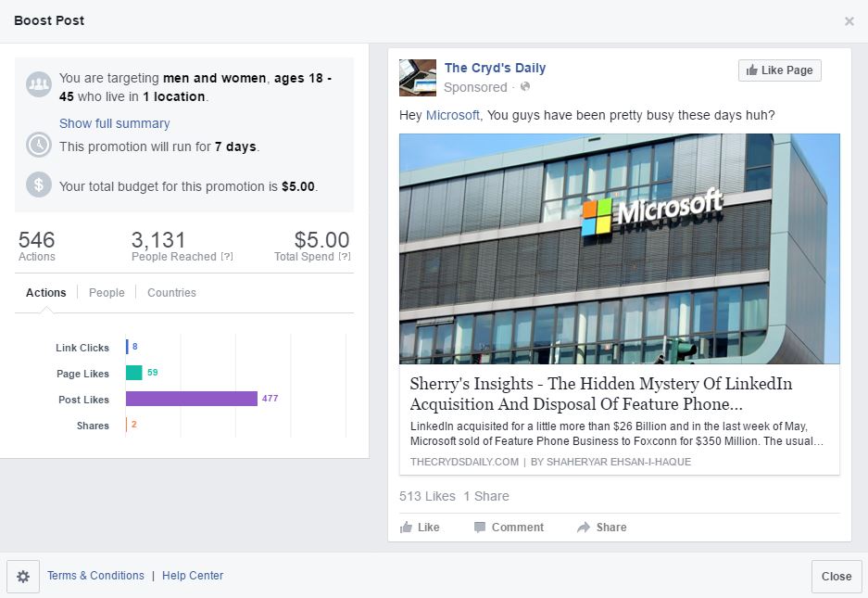Click the blue Link Clicks bar
This screenshot has width=868, height=598.
[127, 347]
